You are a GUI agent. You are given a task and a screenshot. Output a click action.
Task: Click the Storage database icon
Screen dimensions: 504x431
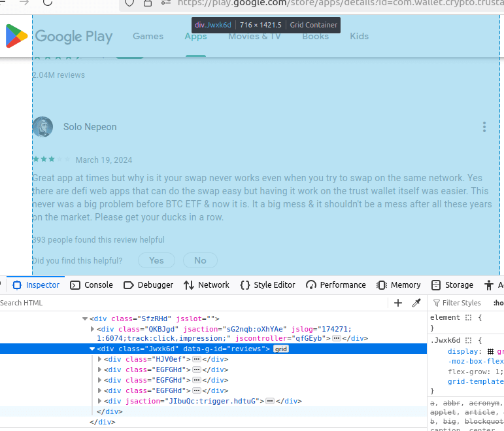(436, 285)
